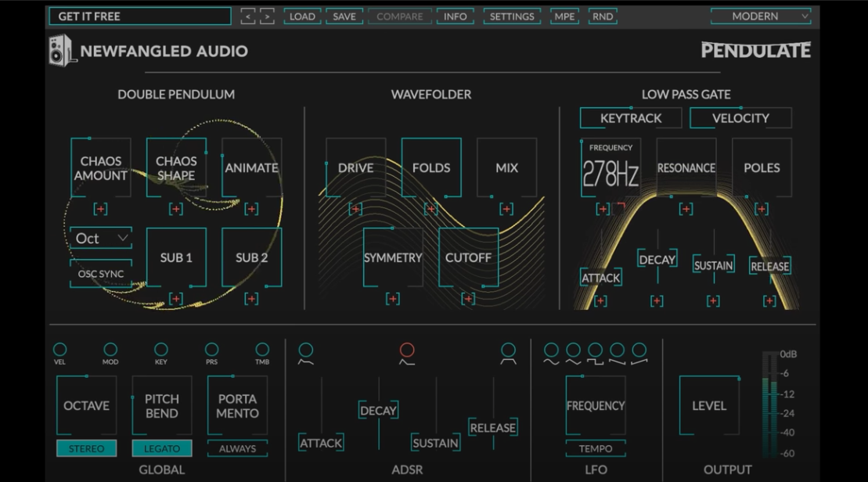This screenshot has width=868, height=482.
Task: Select the VEL modulation source circle
Action: (59, 349)
